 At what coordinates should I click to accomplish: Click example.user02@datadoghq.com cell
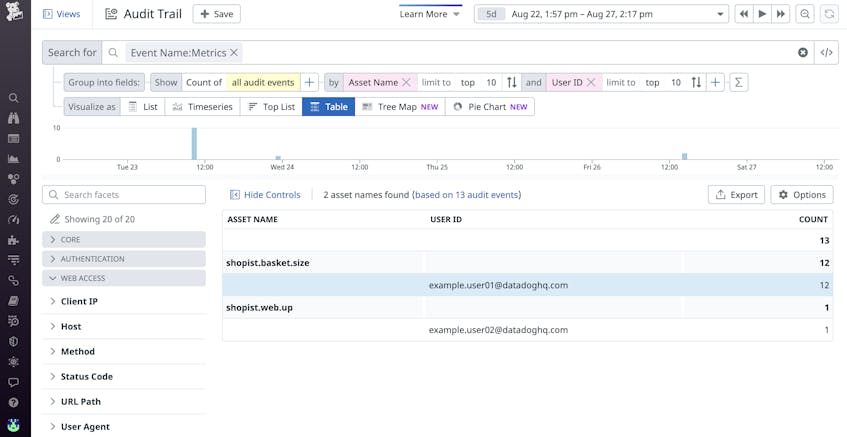point(498,330)
